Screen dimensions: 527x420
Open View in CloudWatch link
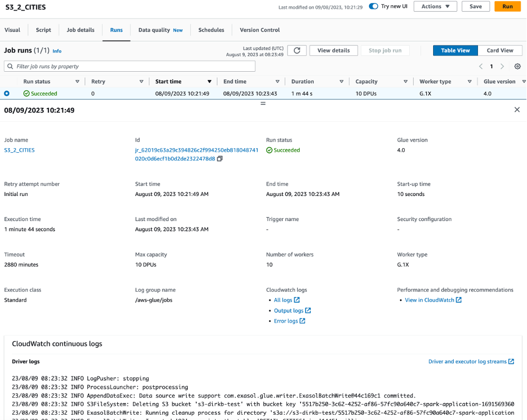click(430, 300)
